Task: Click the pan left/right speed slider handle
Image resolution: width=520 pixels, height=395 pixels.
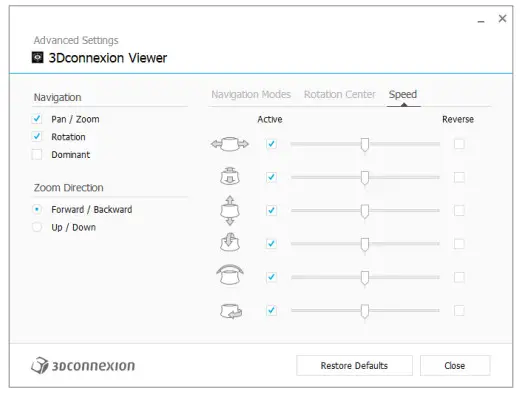Action: [x=365, y=145]
